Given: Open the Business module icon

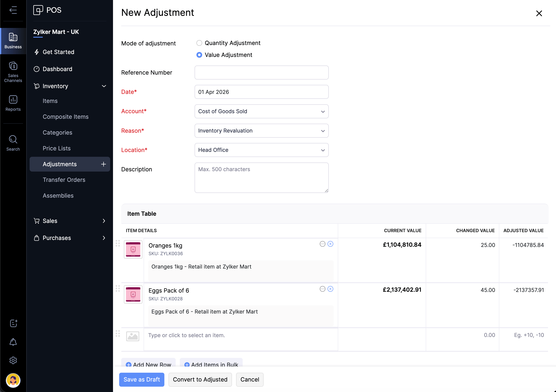Looking at the screenshot, I should 13,41.
